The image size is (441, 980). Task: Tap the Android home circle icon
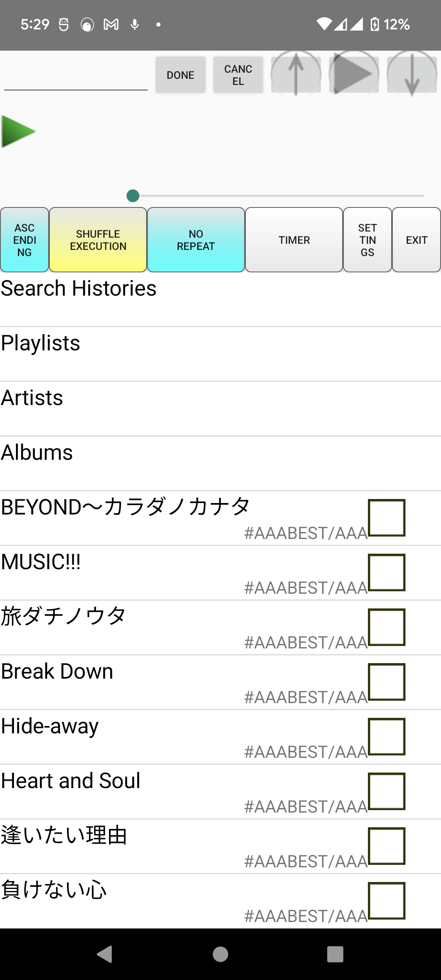[x=220, y=954]
